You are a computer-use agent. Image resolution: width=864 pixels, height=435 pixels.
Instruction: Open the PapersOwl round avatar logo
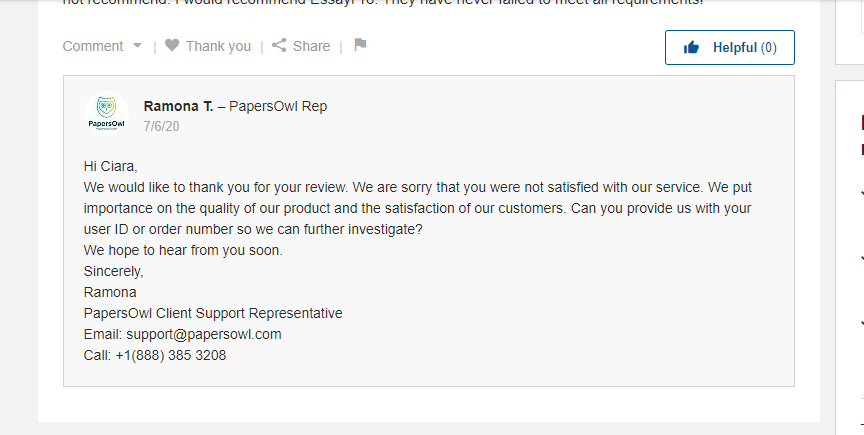[106, 114]
